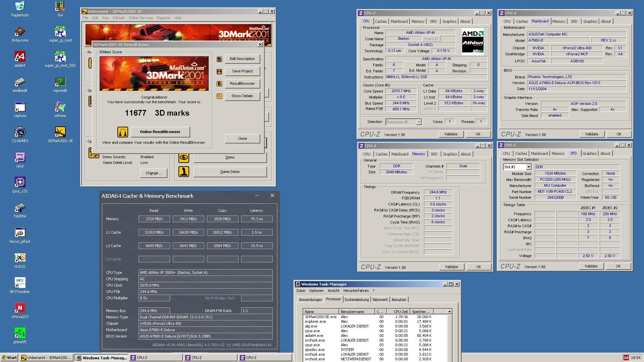Click the Save Project floppy icon
The height and width of the screenshot is (362, 644).
click(x=219, y=71)
